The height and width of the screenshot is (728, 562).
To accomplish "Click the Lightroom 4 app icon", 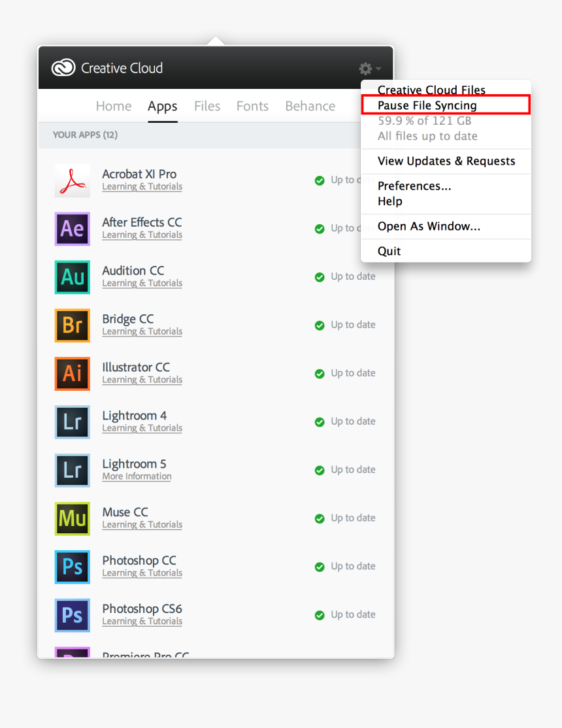I will [x=73, y=422].
